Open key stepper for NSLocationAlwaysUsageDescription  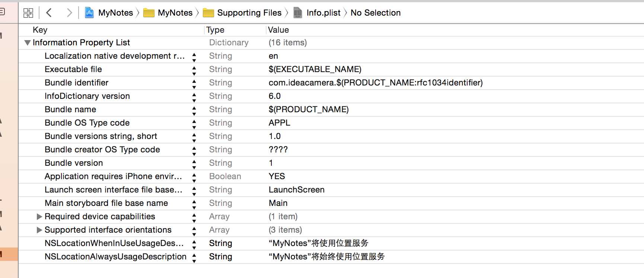tap(194, 258)
